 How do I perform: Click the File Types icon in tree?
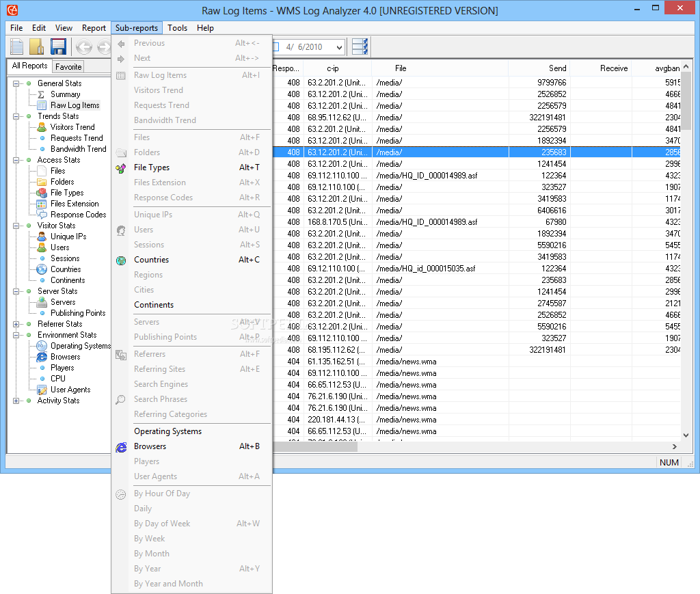(42, 193)
